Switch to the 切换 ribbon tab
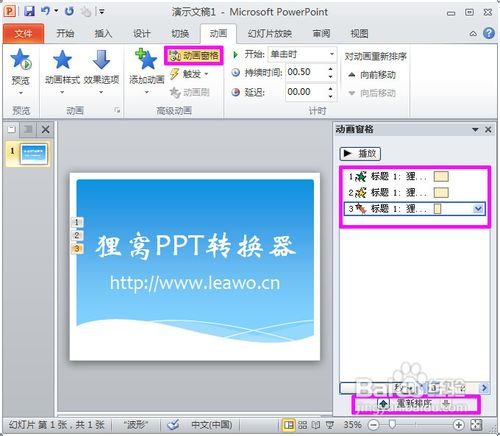Image resolution: width=500 pixels, height=436 pixels. click(x=180, y=33)
